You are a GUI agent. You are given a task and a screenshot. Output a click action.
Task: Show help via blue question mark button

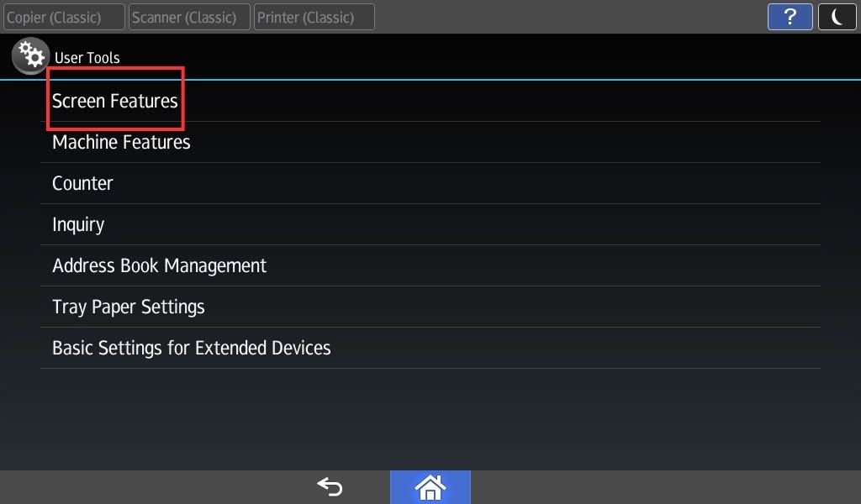point(790,17)
